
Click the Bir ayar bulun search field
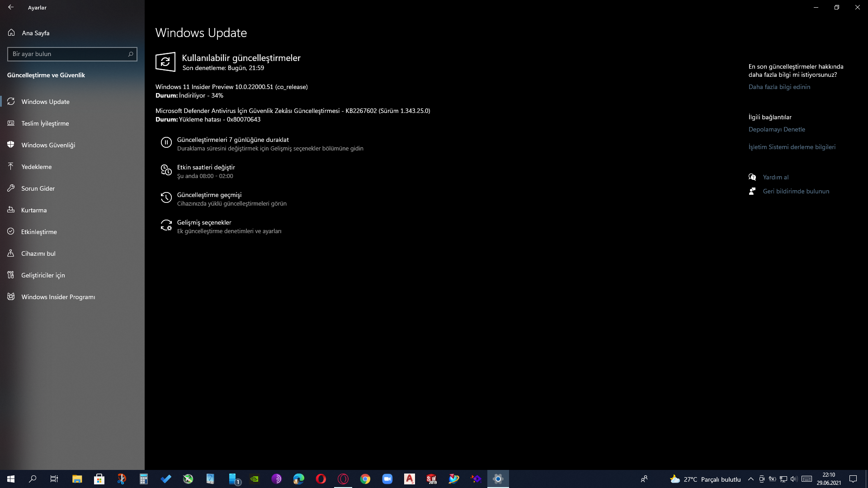coord(68,54)
